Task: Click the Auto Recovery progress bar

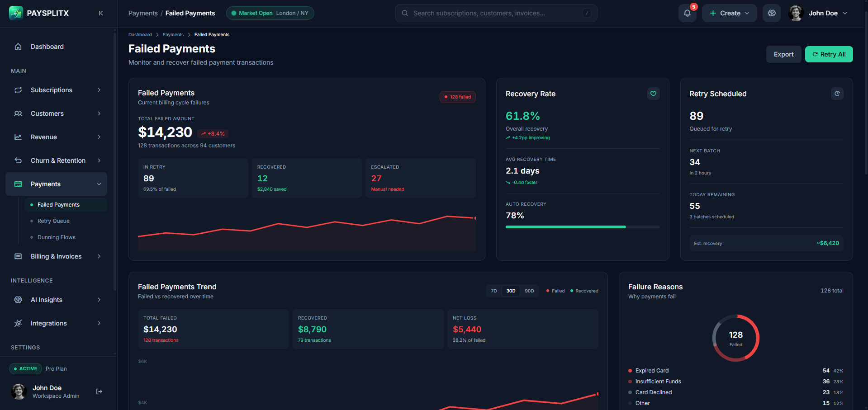Action: pyautogui.click(x=583, y=227)
